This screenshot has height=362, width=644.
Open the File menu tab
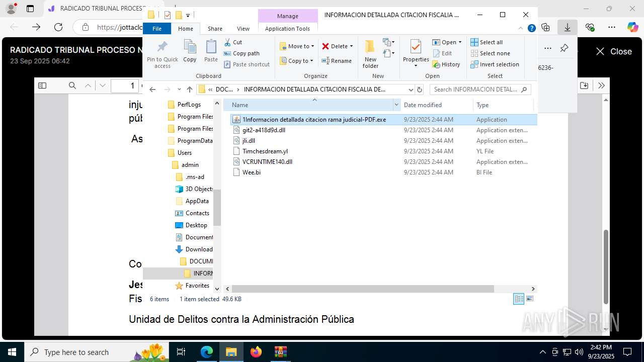157,29
